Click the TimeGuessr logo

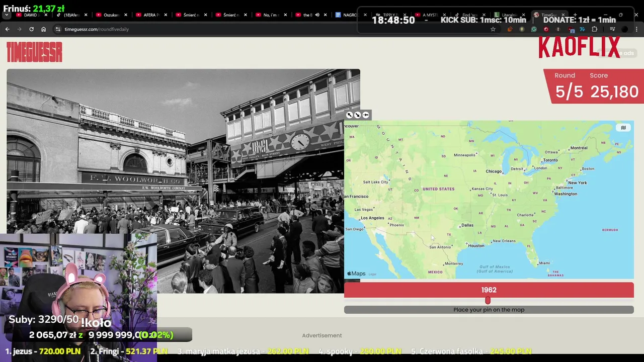pos(34,52)
